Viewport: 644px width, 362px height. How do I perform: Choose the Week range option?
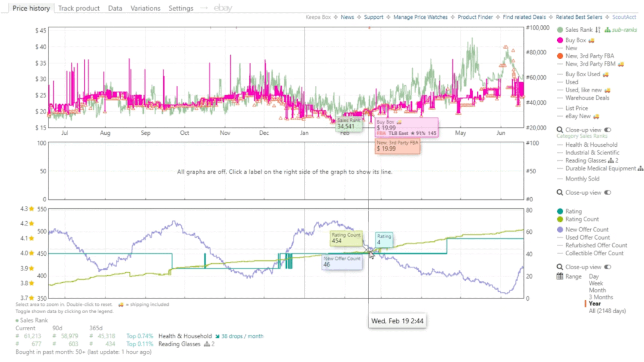pos(595,284)
